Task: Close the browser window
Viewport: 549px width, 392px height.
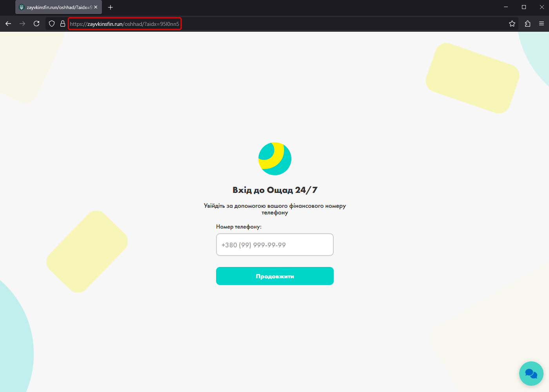Action: tap(542, 7)
